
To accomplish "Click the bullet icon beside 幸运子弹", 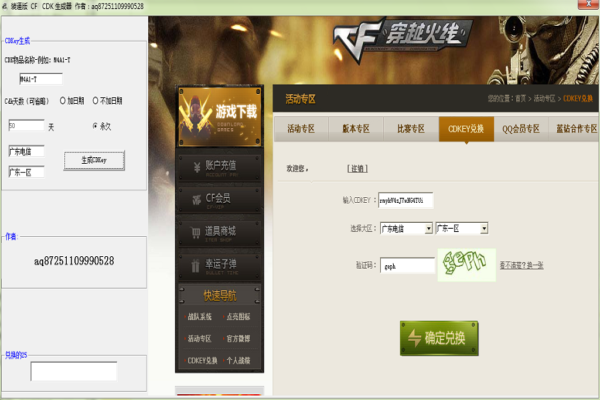I will [x=195, y=266].
